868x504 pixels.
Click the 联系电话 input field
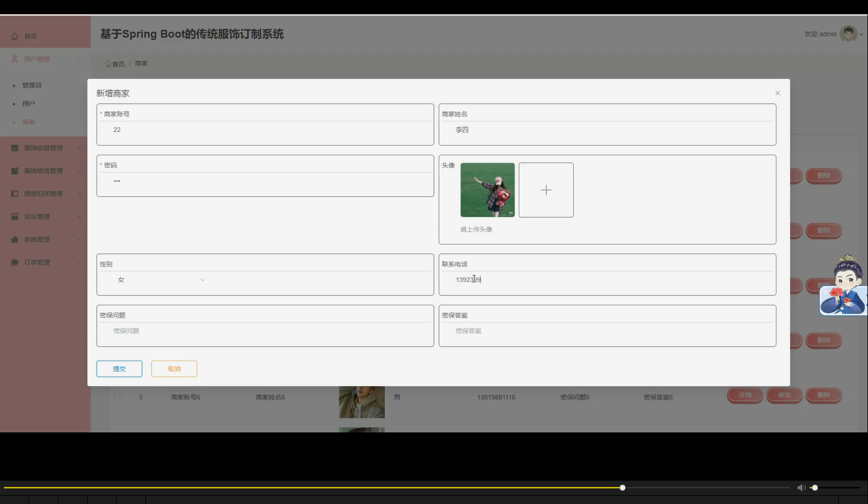607,279
